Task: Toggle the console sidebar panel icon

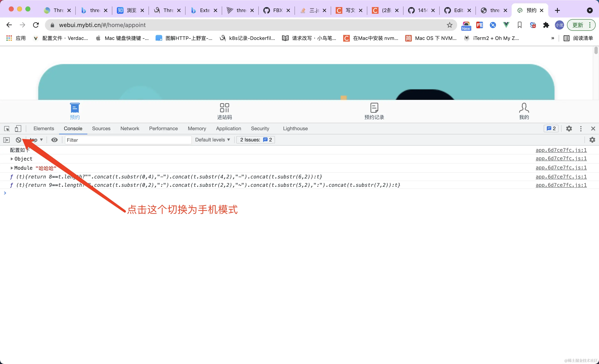Action: (6, 140)
